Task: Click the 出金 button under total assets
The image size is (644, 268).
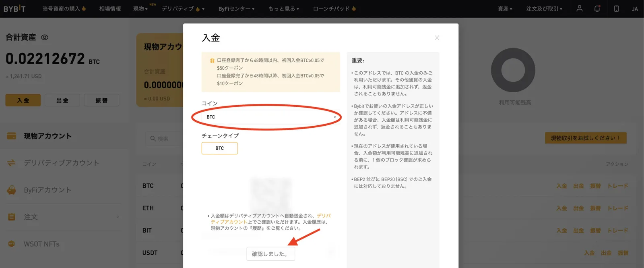Action: point(62,100)
